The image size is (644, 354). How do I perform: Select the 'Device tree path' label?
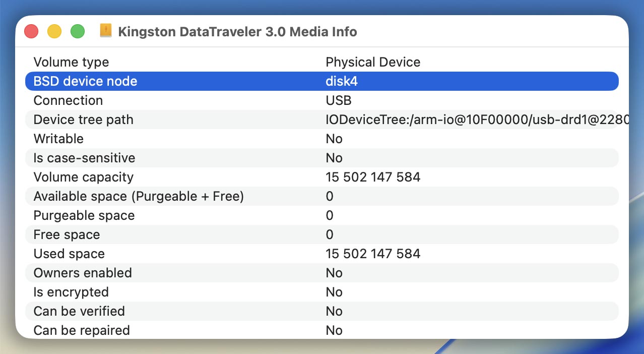(83, 120)
